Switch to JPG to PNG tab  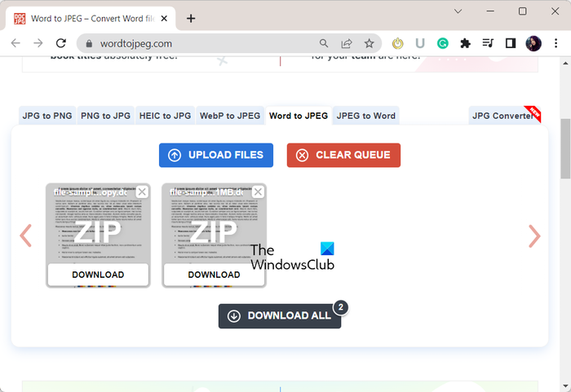pyautogui.click(x=47, y=116)
